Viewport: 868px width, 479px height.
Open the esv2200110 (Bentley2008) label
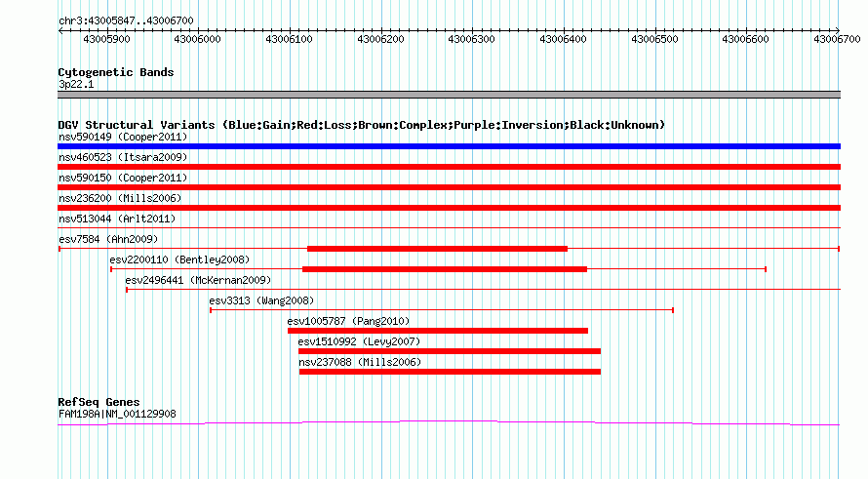click(x=179, y=259)
